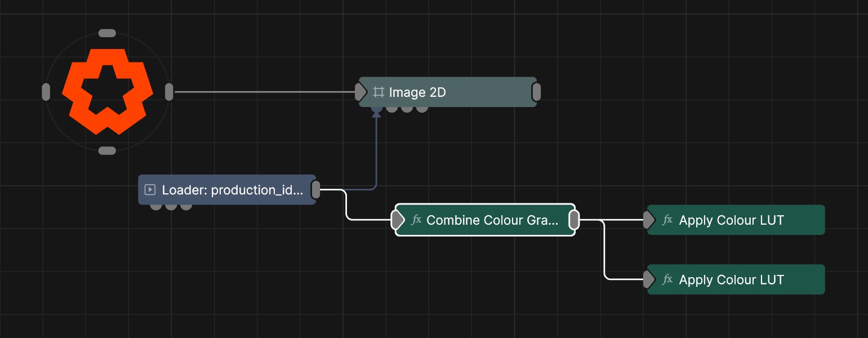Click fx icon on Combine Colour Gra node
Viewport: 868px width, 338px height.
tap(416, 220)
